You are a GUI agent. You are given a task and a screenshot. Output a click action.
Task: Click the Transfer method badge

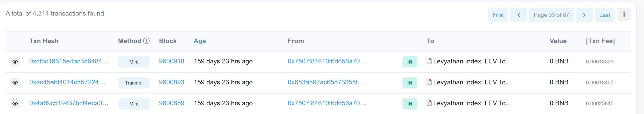134,83
